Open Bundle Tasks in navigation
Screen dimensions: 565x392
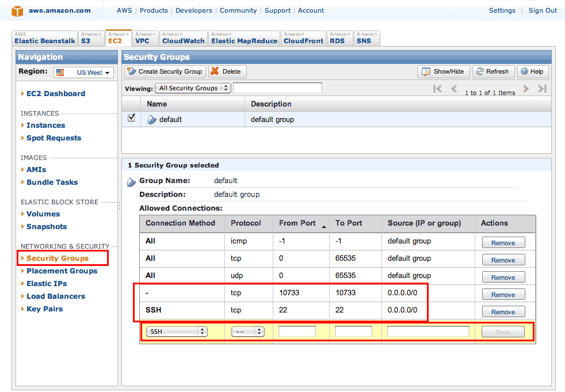click(x=52, y=182)
